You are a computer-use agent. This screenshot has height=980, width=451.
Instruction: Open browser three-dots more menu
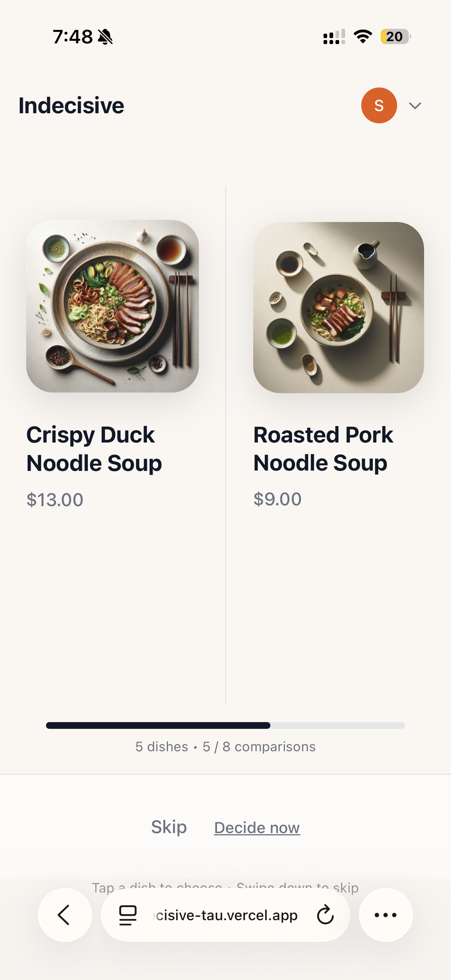[x=386, y=915]
